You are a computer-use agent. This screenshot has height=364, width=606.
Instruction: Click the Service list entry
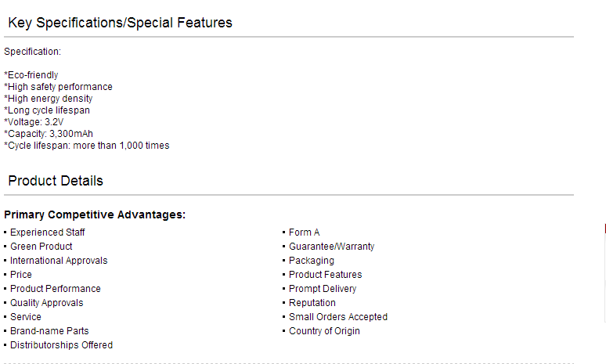26,317
